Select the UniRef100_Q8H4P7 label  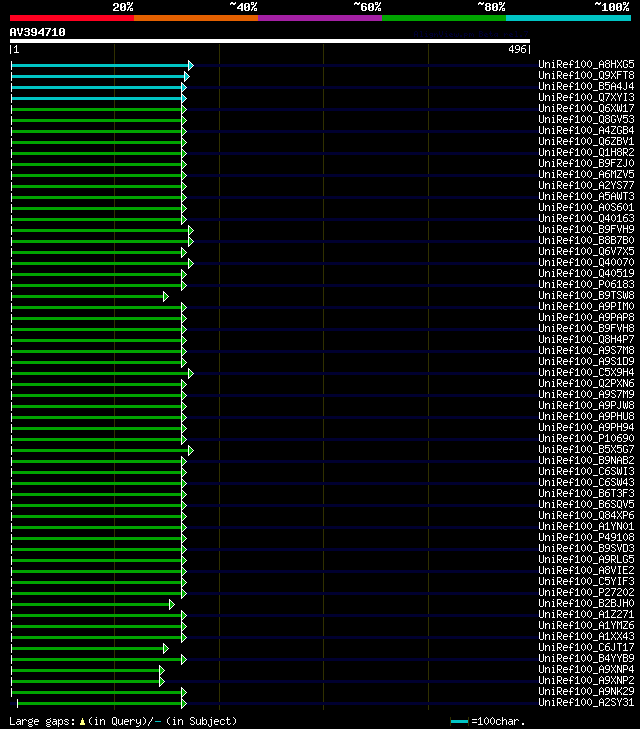586,339
